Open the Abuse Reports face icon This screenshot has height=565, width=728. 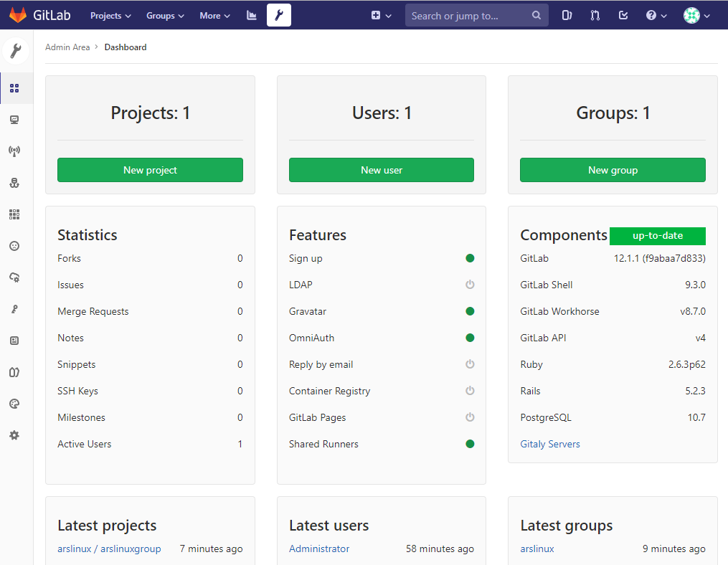coord(14,246)
